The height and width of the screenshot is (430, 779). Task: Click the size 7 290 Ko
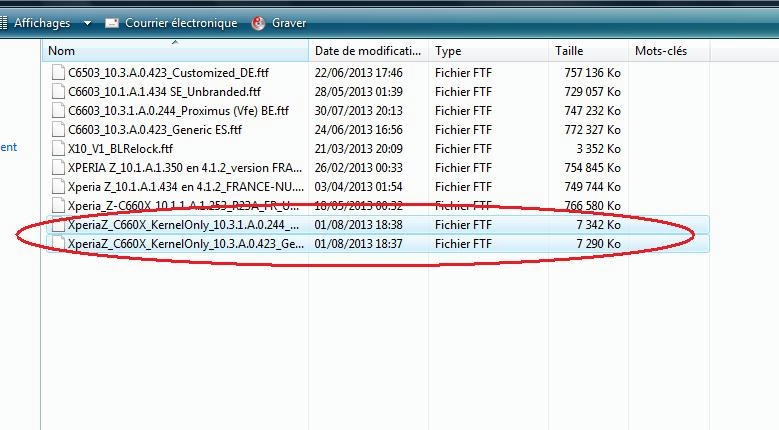coord(599,244)
